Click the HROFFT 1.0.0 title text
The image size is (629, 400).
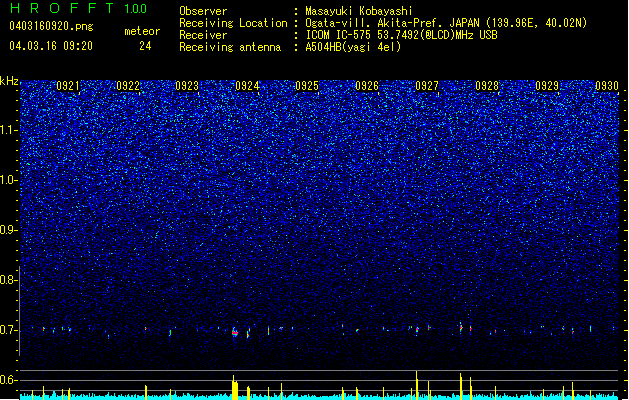point(78,8)
